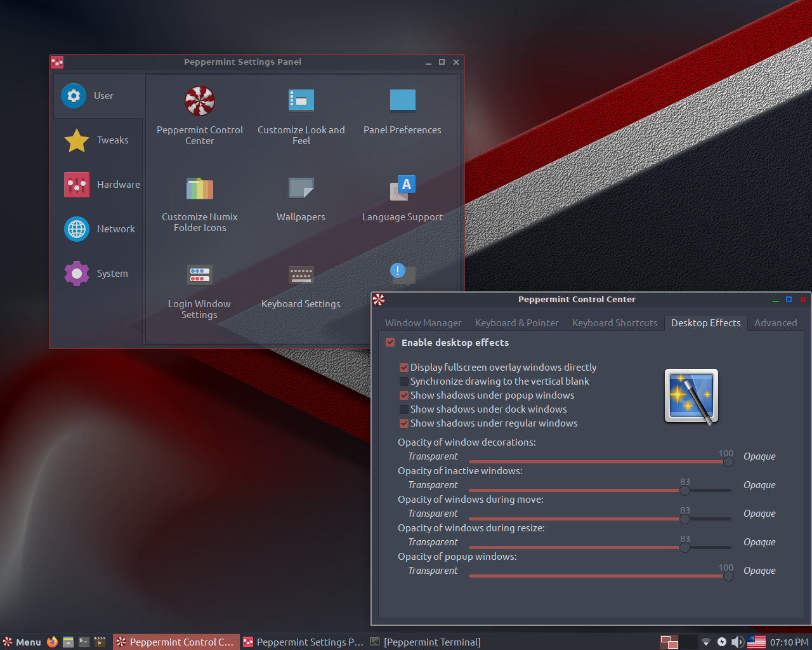Screen dimensions: 812x650
Task: Launch terminal from taskbar launcher
Action: (84, 642)
